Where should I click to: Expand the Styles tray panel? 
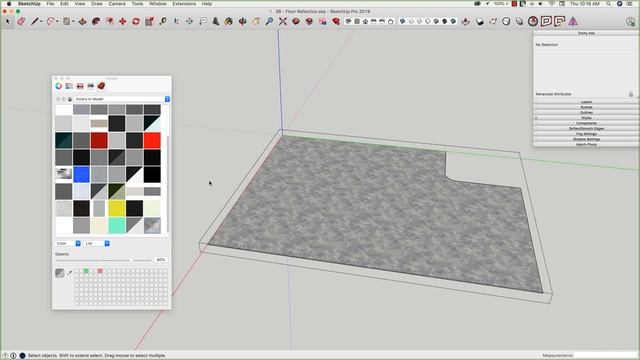[x=586, y=118]
